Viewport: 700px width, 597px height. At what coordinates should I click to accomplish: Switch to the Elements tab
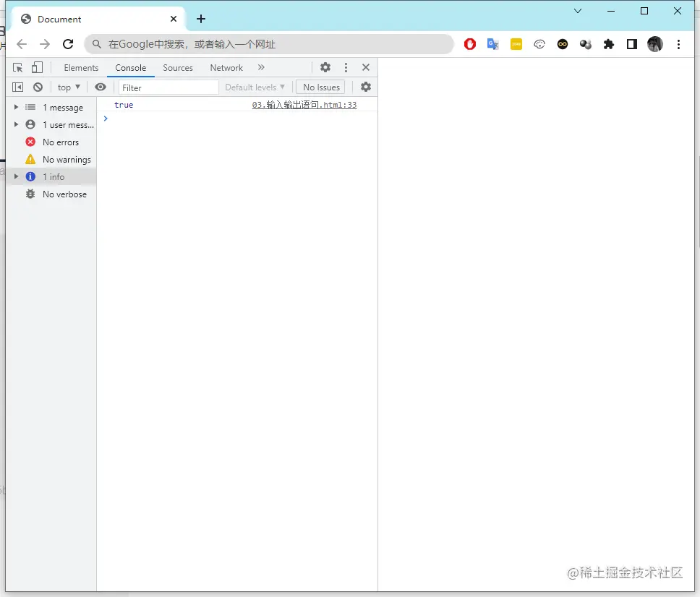(81, 68)
